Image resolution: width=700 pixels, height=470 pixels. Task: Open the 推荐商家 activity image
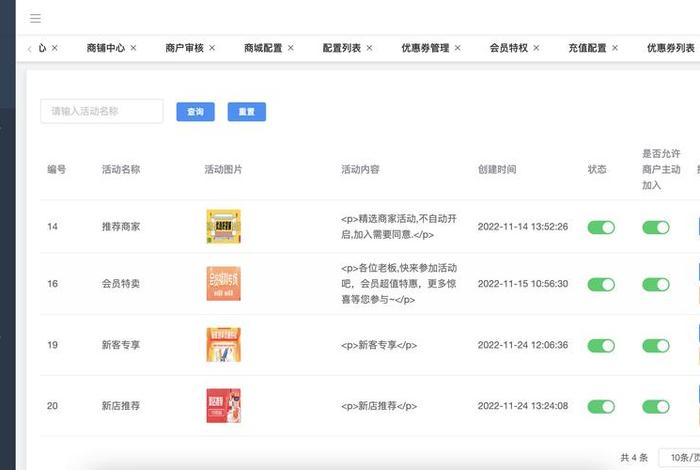(x=224, y=226)
